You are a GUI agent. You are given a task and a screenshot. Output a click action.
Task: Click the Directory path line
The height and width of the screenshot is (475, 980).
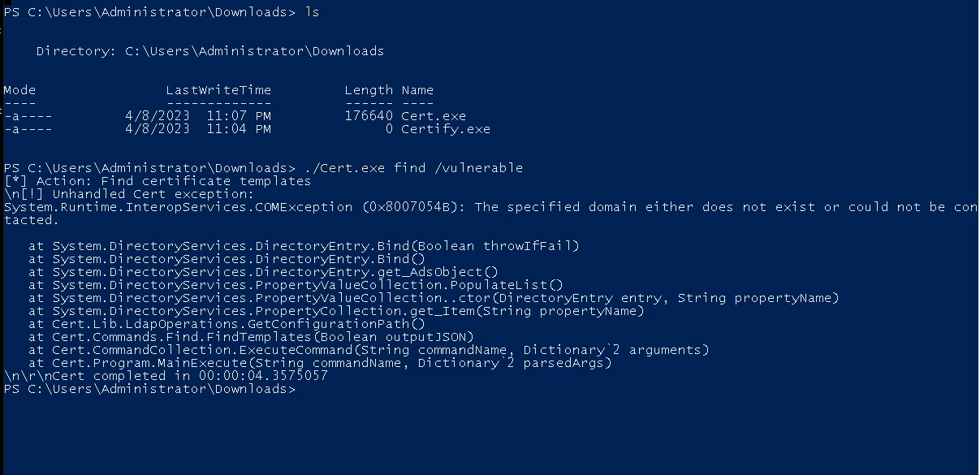[210, 51]
